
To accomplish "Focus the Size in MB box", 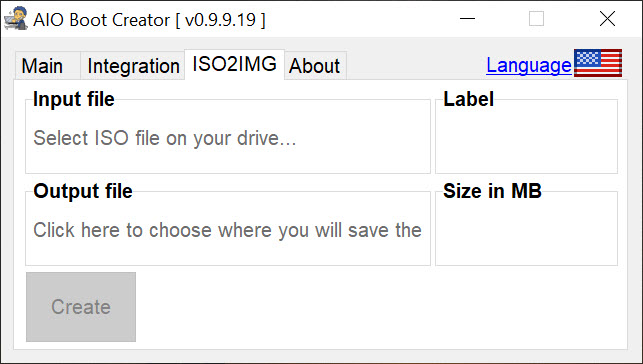I will 526,230.
